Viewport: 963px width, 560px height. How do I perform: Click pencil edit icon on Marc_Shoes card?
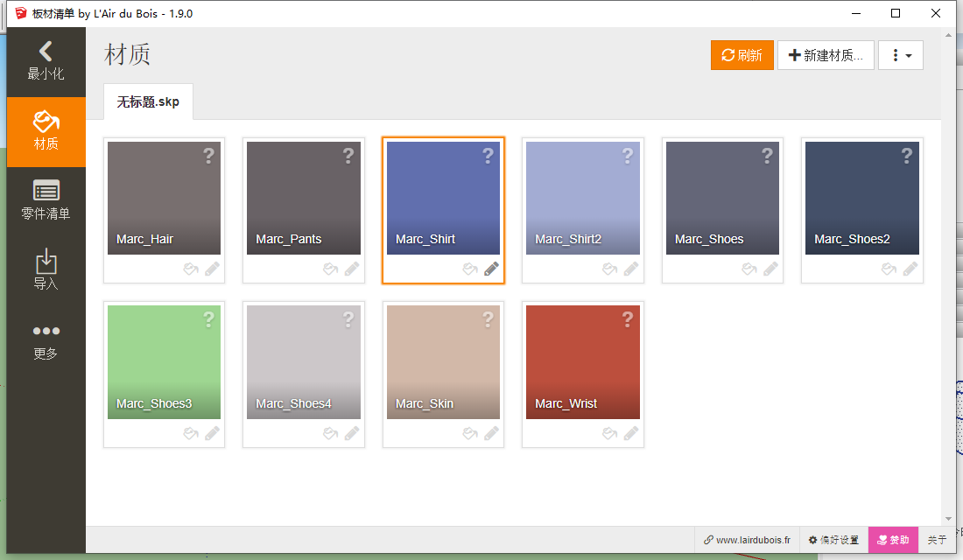770,269
